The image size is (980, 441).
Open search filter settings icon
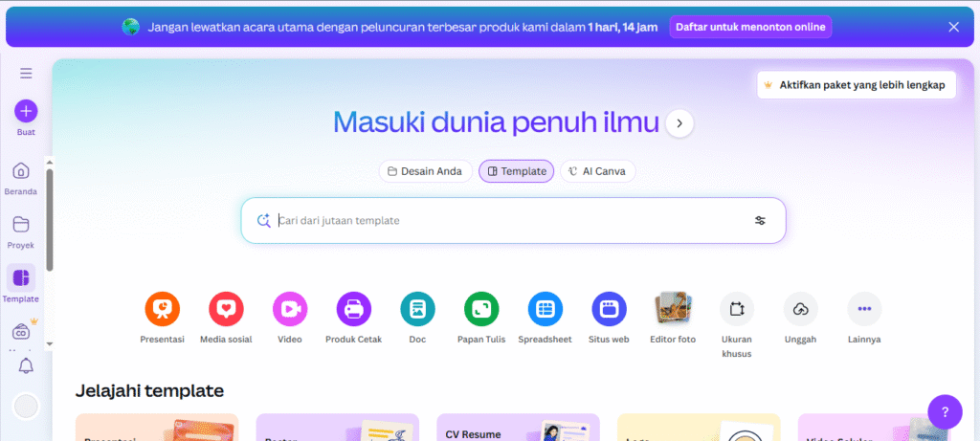760,220
